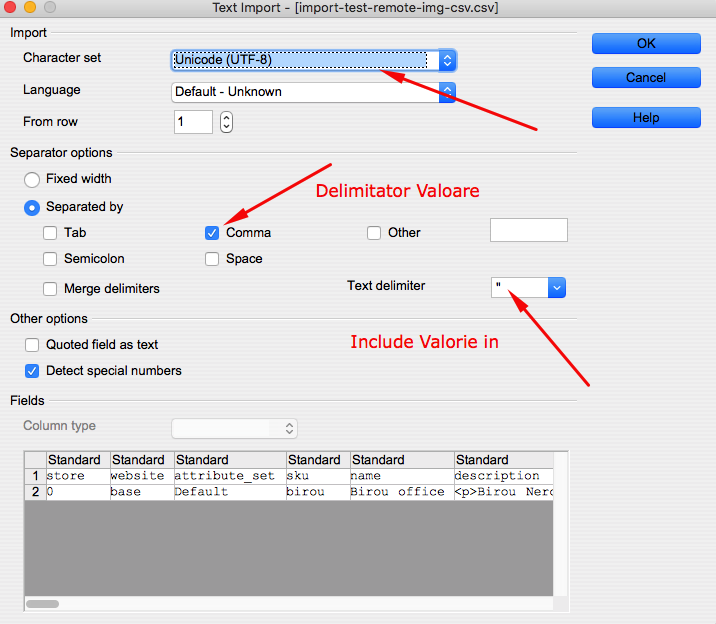Screen dimensions: 716x624
Task: Open Help for Text Import
Action: tap(646, 118)
